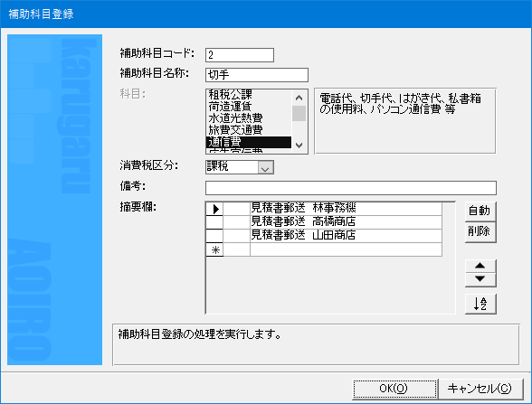Click the 補助科目名称 text field
The width and height of the screenshot is (532, 404).
(257, 75)
